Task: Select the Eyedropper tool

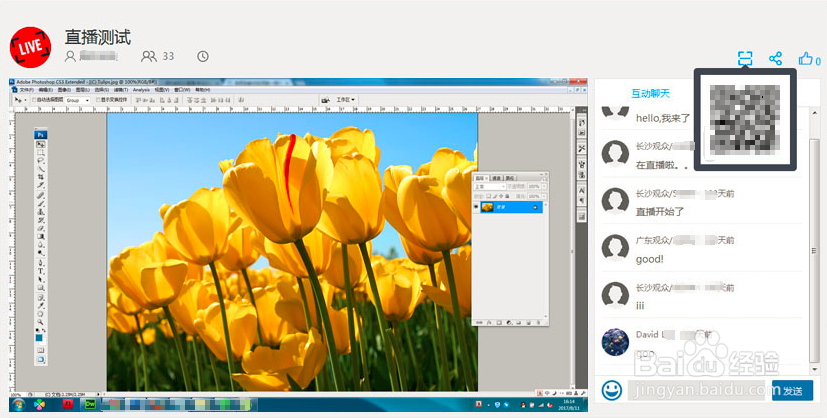Action: [x=41, y=306]
